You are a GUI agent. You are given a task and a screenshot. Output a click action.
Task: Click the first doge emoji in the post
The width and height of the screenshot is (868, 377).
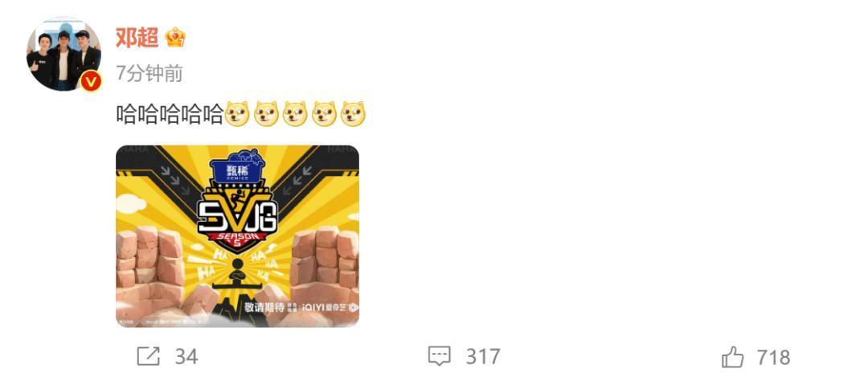tap(237, 114)
